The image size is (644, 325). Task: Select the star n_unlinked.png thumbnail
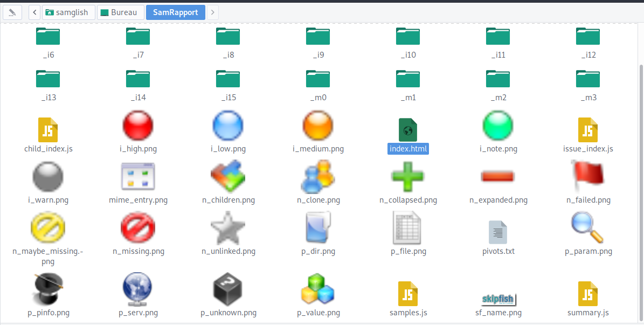click(228, 228)
